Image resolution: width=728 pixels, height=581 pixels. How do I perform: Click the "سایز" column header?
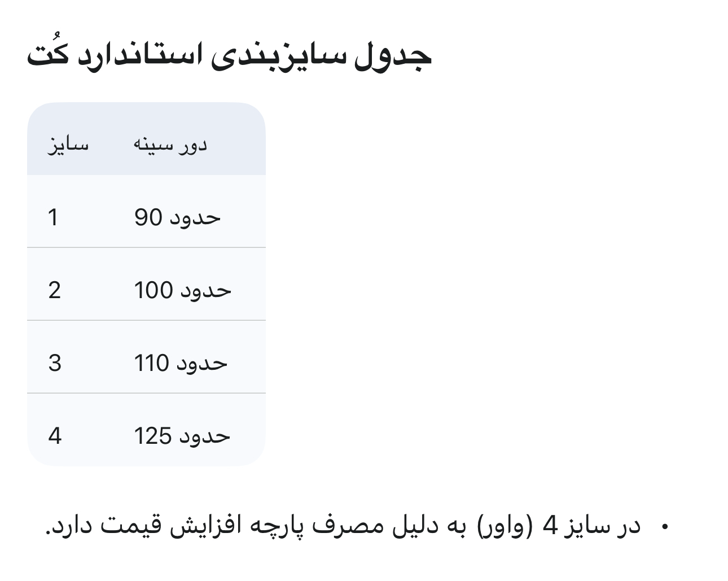point(68,145)
